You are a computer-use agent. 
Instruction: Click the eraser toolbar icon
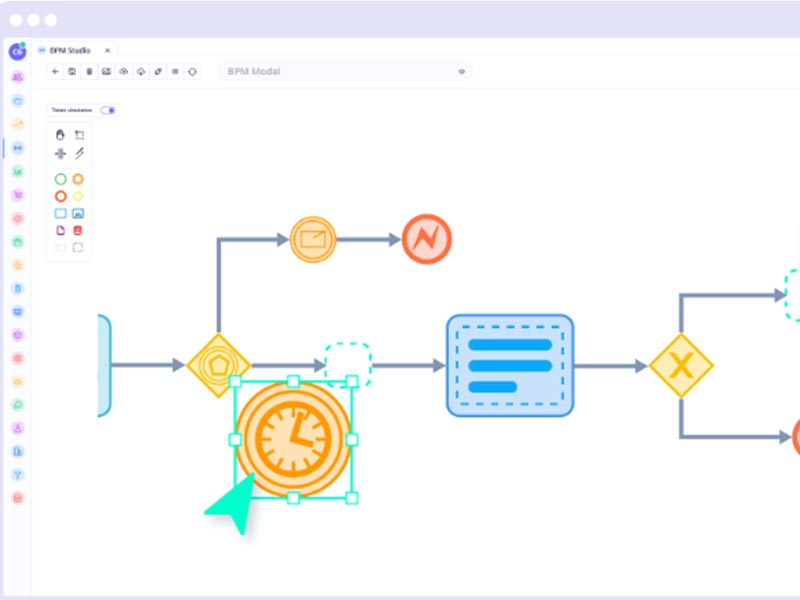click(158, 71)
